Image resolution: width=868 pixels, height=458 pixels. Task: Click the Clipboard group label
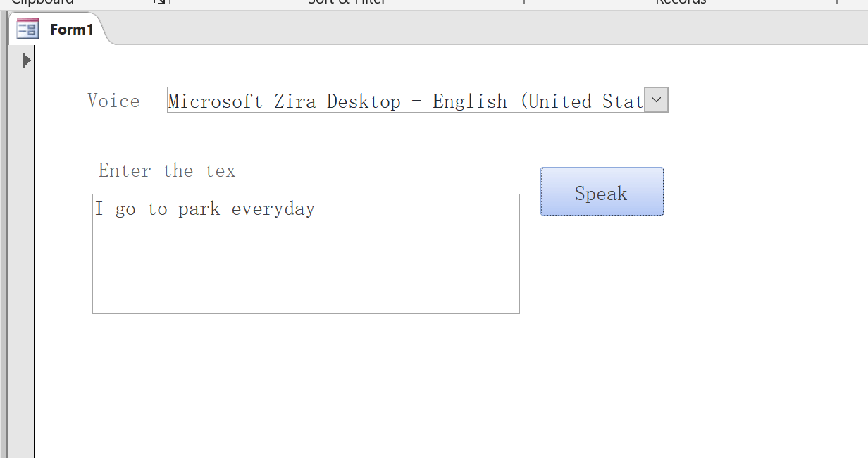click(42, 2)
